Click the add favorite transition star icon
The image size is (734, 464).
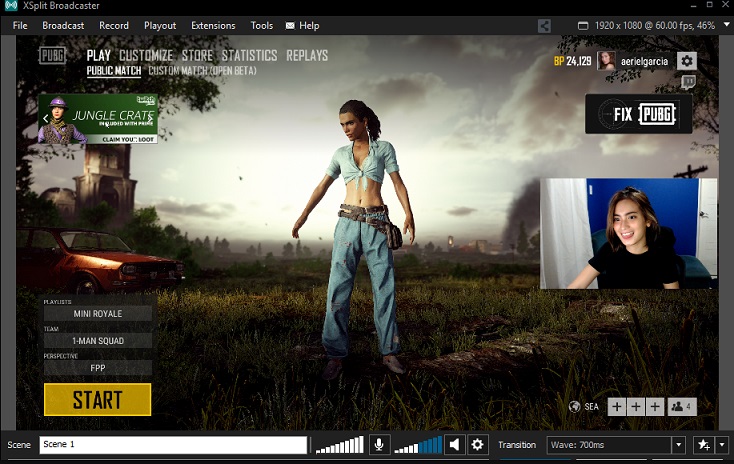[704, 445]
